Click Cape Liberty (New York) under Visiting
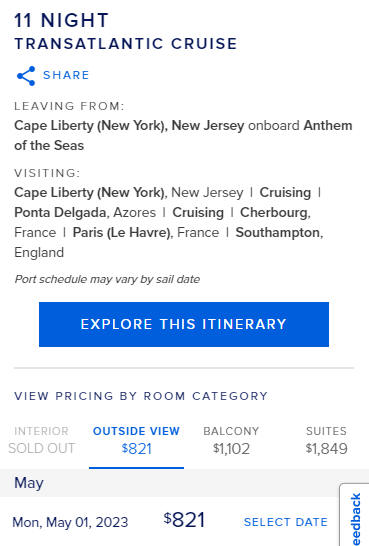Viewport: 369px width, 546px height. point(90,192)
